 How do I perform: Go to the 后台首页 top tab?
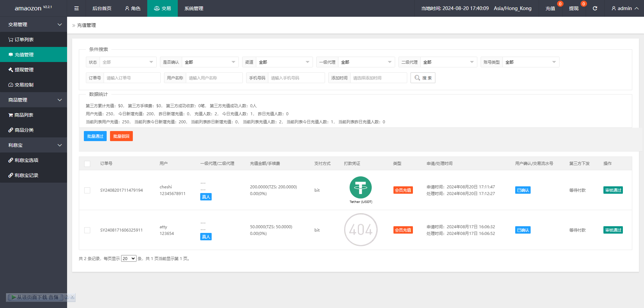[x=102, y=8]
